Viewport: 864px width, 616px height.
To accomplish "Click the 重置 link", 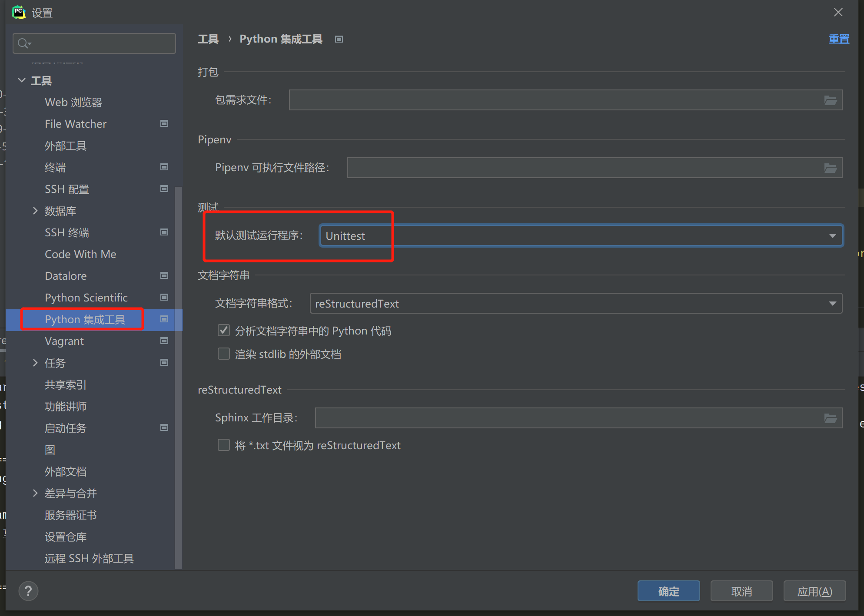I will (838, 39).
